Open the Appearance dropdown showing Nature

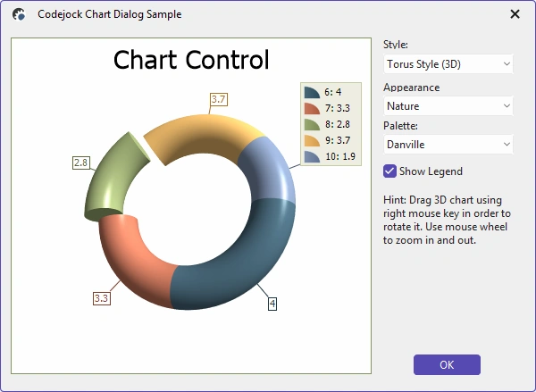448,106
